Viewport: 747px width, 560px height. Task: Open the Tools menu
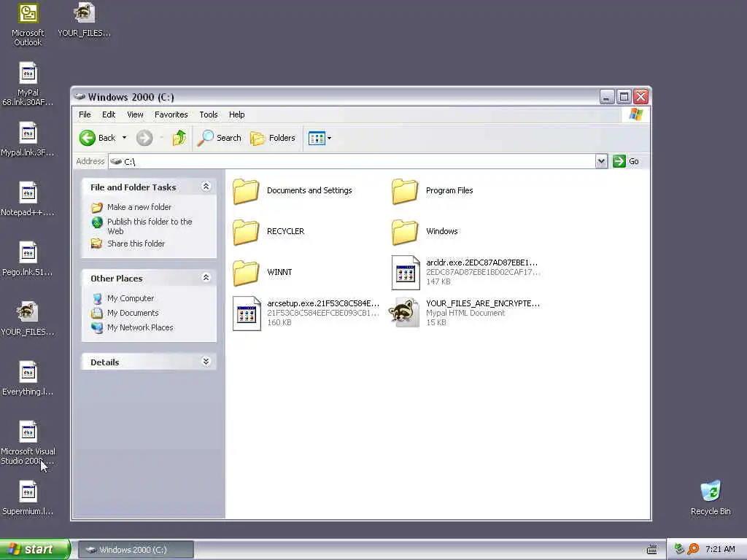(208, 114)
